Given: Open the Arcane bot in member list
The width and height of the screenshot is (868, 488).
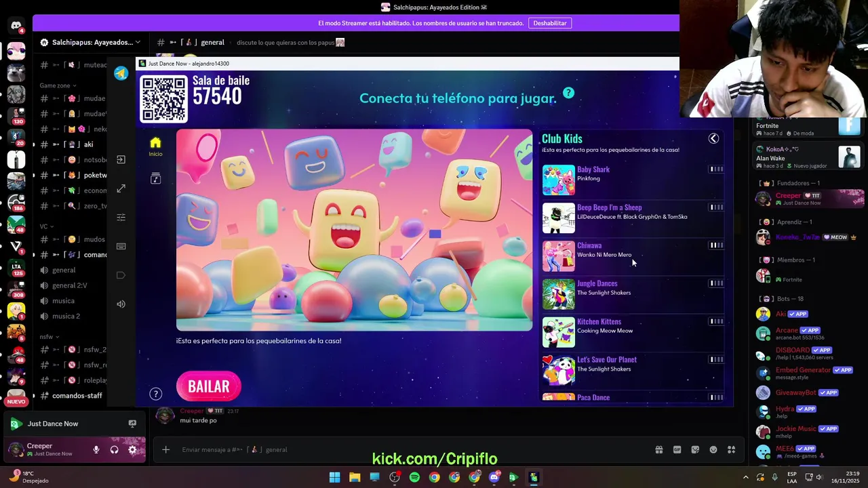Looking at the screenshot, I should pyautogui.click(x=810, y=333).
